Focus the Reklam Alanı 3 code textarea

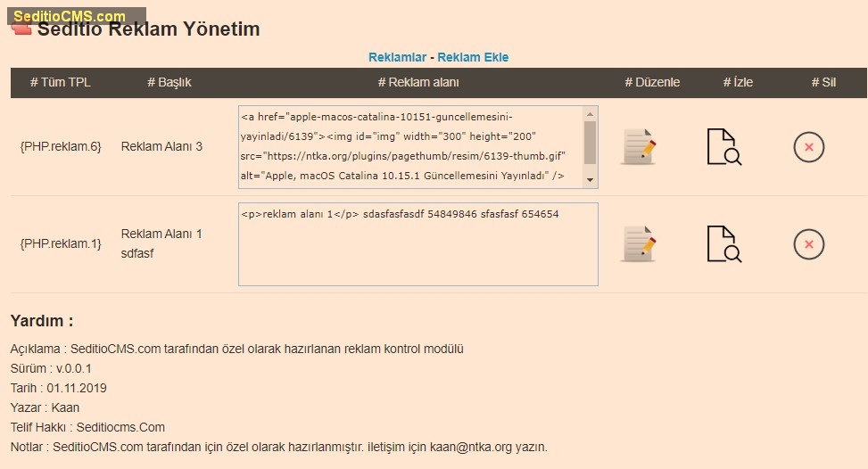click(410, 147)
